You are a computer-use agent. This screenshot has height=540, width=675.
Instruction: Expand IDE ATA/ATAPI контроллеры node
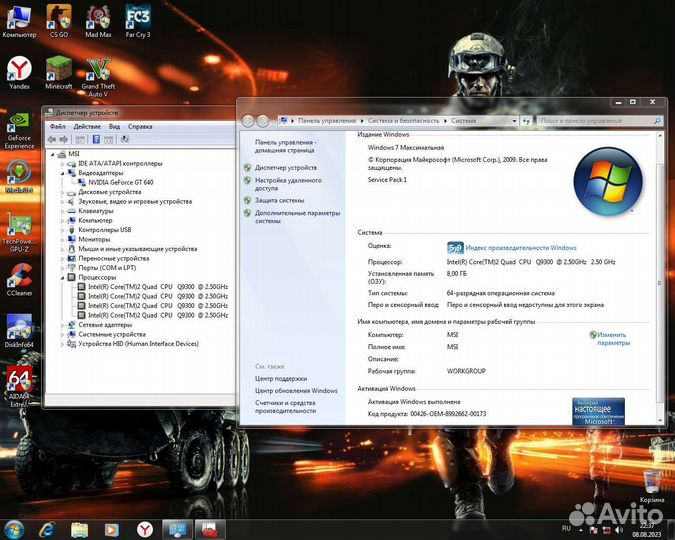(x=62, y=164)
